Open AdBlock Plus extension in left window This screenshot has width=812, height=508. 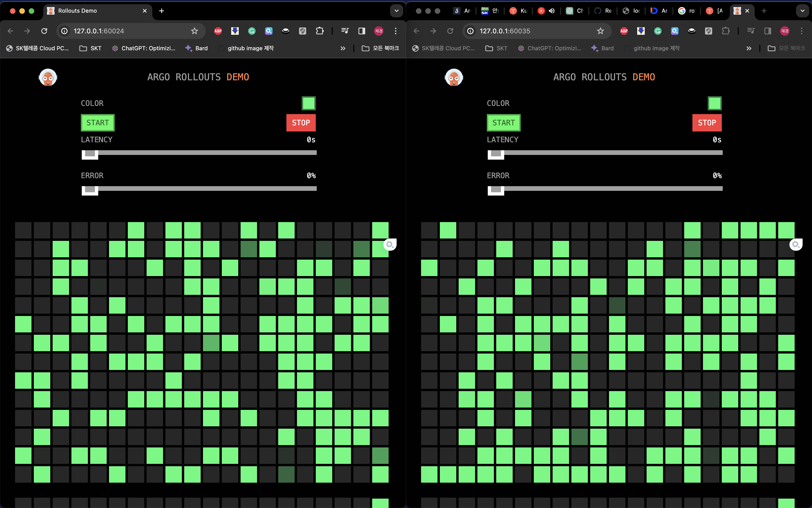click(218, 31)
